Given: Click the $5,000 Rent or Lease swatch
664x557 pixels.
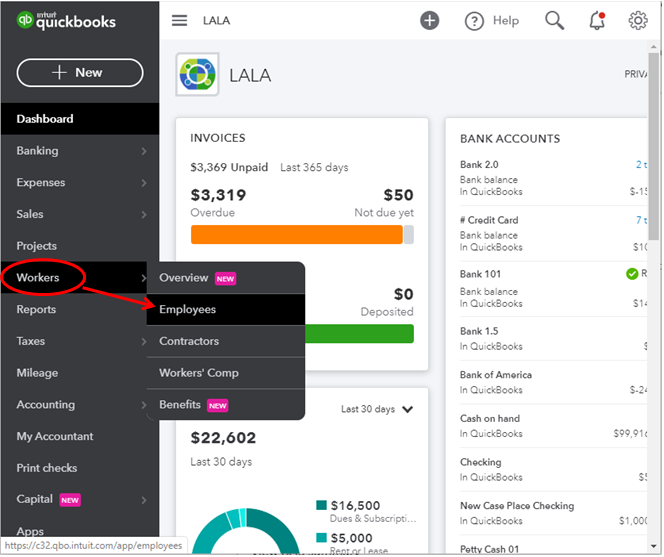Looking at the screenshot, I should (x=321, y=538).
